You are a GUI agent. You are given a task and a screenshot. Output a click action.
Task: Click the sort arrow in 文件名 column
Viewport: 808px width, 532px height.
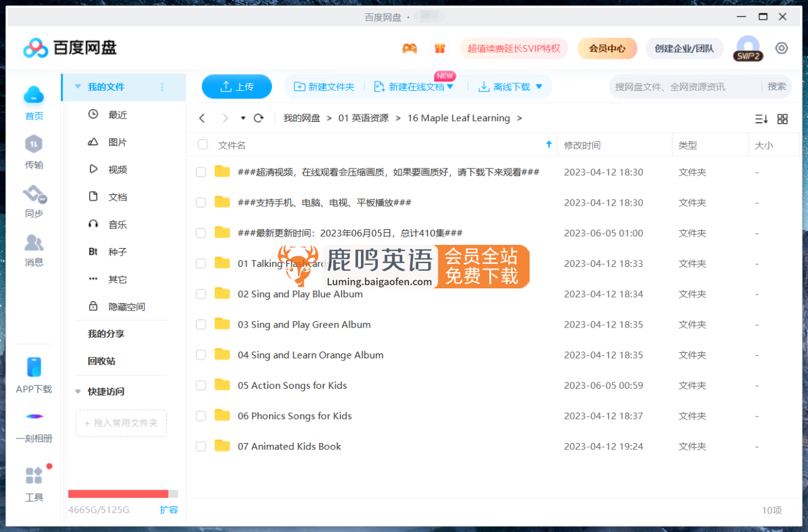(549, 145)
